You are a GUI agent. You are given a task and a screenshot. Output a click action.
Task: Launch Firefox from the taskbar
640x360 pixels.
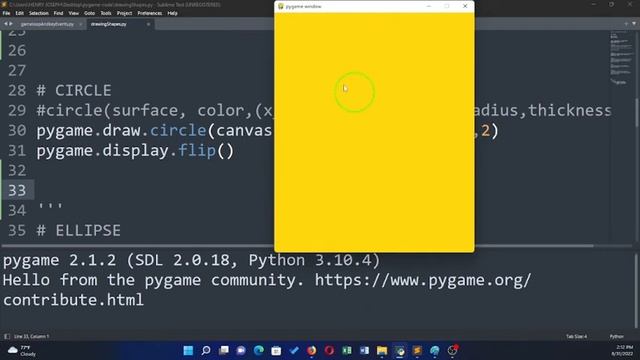pyautogui.click(x=311, y=351)
